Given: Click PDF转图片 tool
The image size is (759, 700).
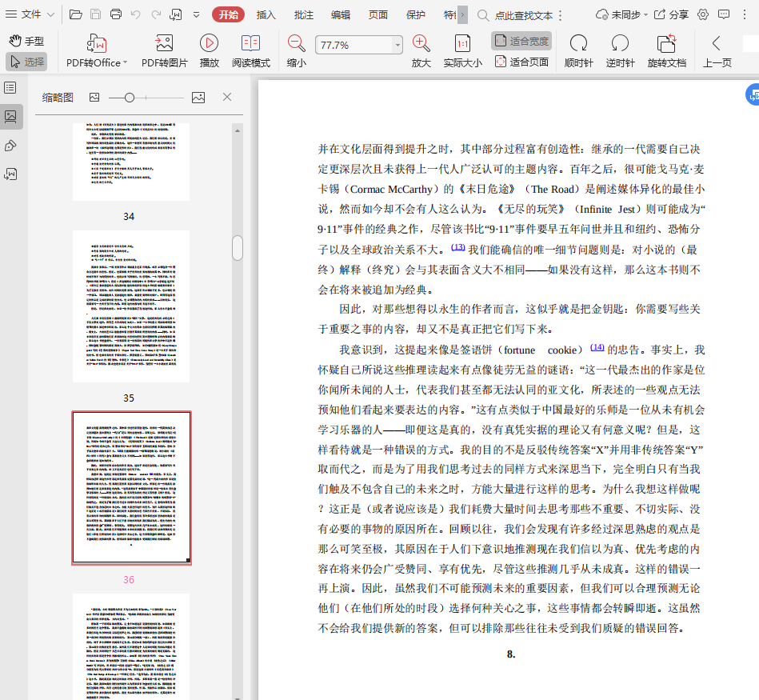Looking at the screenshot, I should pos(164,51).
